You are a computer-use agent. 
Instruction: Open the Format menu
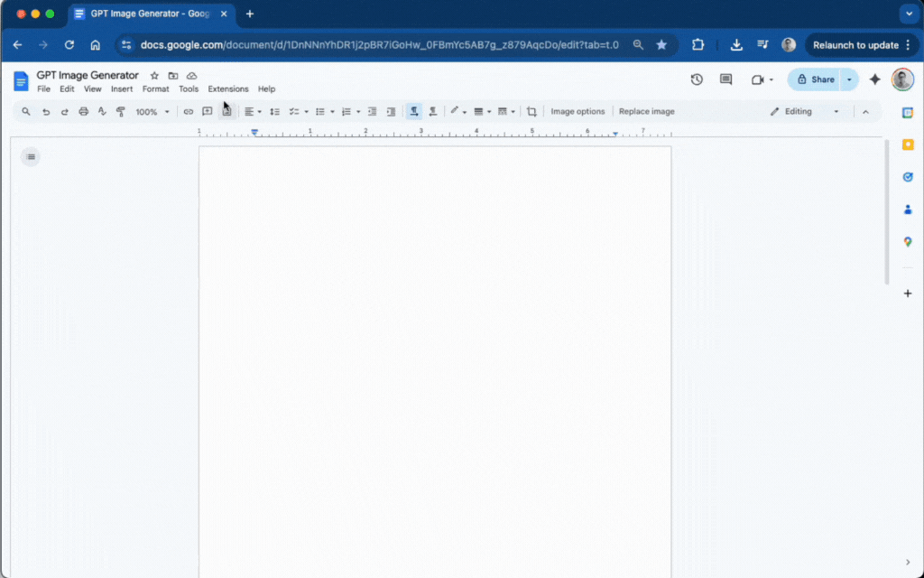click(x=155, y=89)
